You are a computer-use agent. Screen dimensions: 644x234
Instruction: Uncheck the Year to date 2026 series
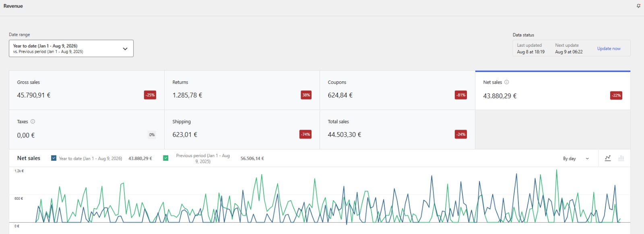click(x=54, y=158)
